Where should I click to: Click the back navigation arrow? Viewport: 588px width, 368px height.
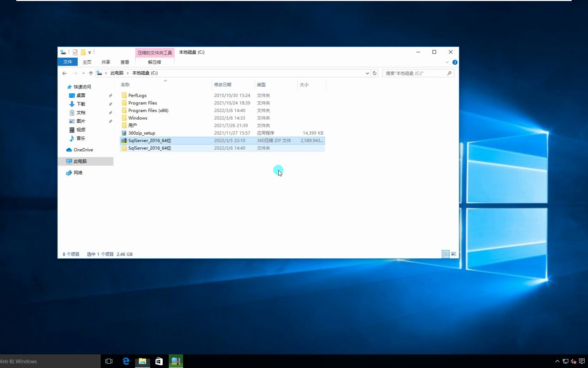click(64, 73)
